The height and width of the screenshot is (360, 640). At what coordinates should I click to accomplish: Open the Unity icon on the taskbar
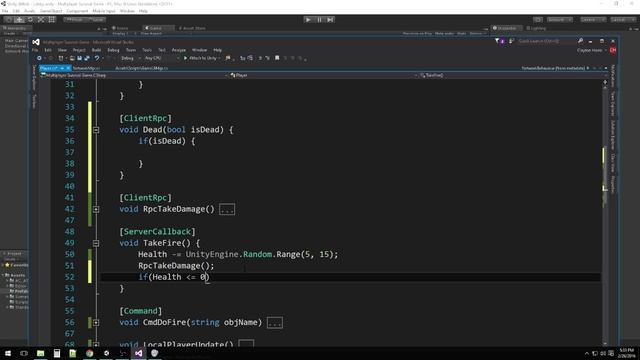click(106, 353)
